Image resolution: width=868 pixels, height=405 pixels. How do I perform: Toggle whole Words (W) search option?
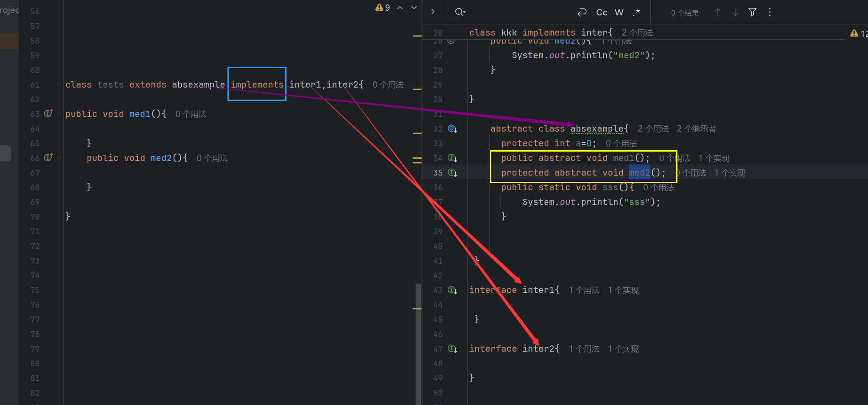coord(619,12)
